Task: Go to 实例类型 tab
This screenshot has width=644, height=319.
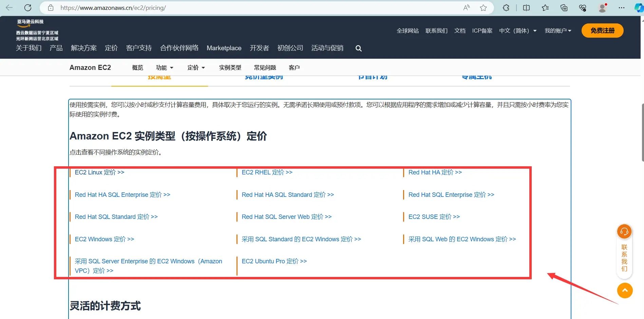Action: tap(230, 68)
